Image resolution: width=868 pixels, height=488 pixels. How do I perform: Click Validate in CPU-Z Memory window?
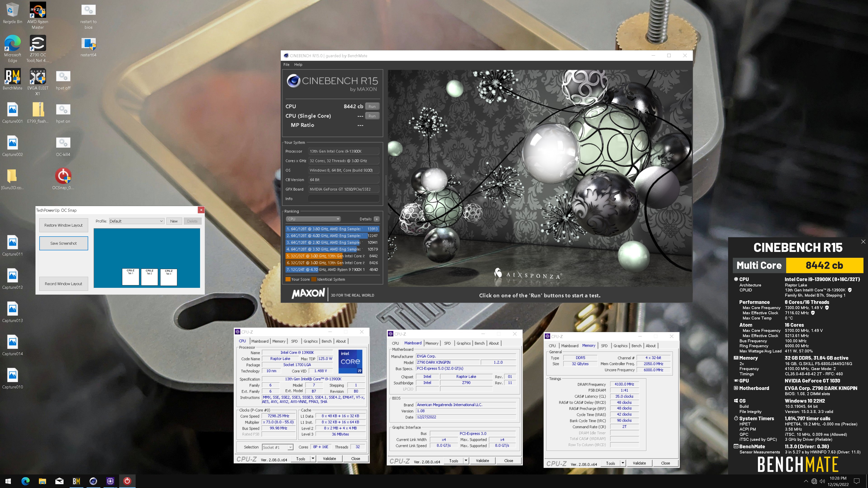click(639, 463)
